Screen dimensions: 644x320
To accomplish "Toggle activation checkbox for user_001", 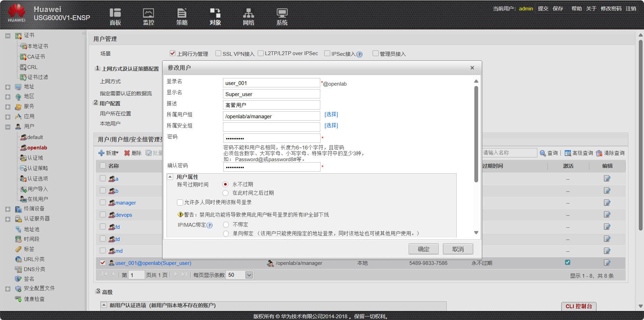I will (567, 262).
